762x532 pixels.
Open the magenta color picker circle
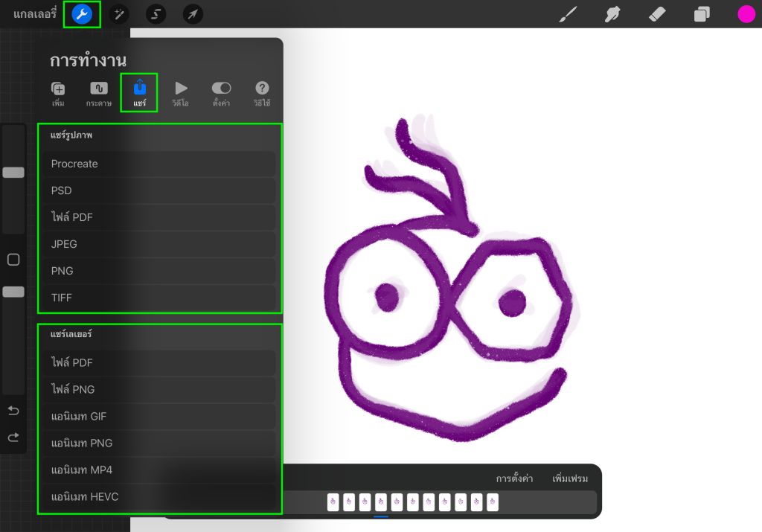(746, 14)
